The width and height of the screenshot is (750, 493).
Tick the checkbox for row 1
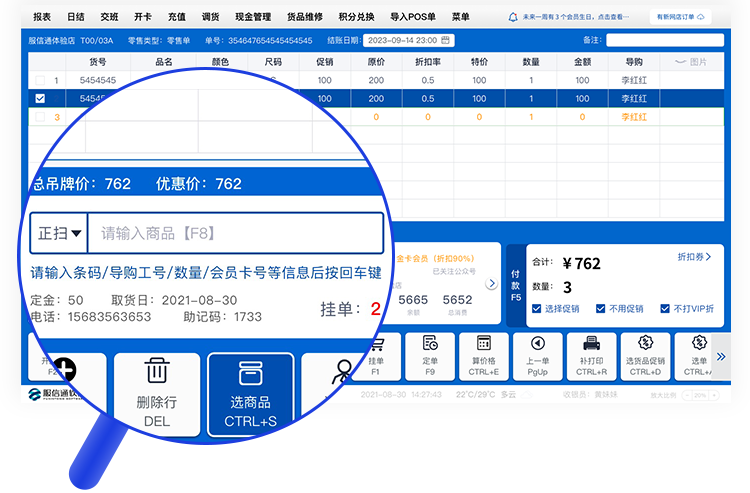40,80
